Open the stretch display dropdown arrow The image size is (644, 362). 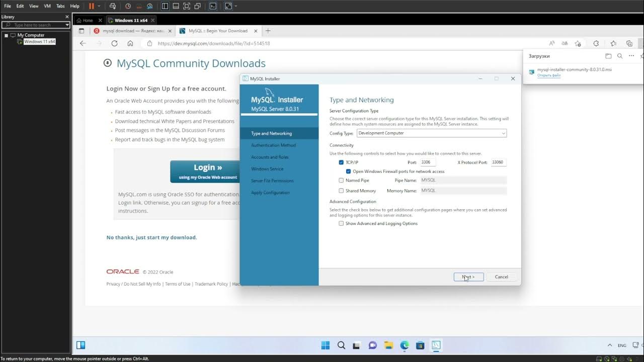pos(236,6)
